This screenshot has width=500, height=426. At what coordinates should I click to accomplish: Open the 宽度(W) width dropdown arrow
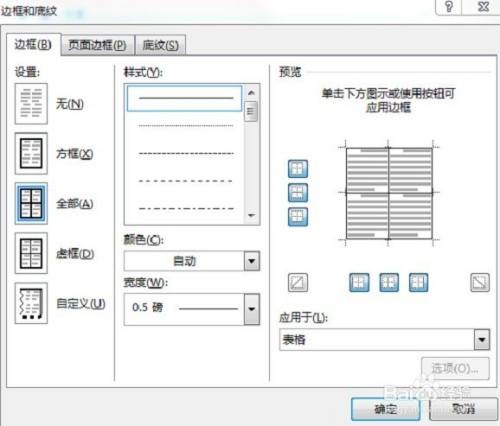252,309
